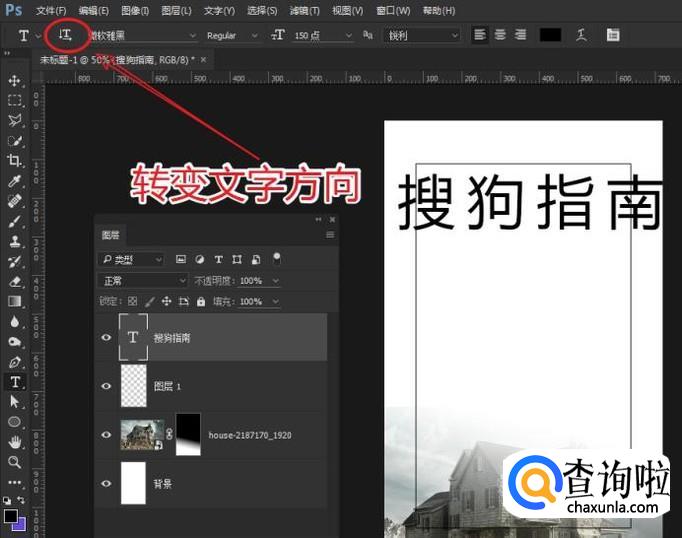The image size is (682, 538).
Task: Open the 图层(L) menu
Action: pos(176,11)
